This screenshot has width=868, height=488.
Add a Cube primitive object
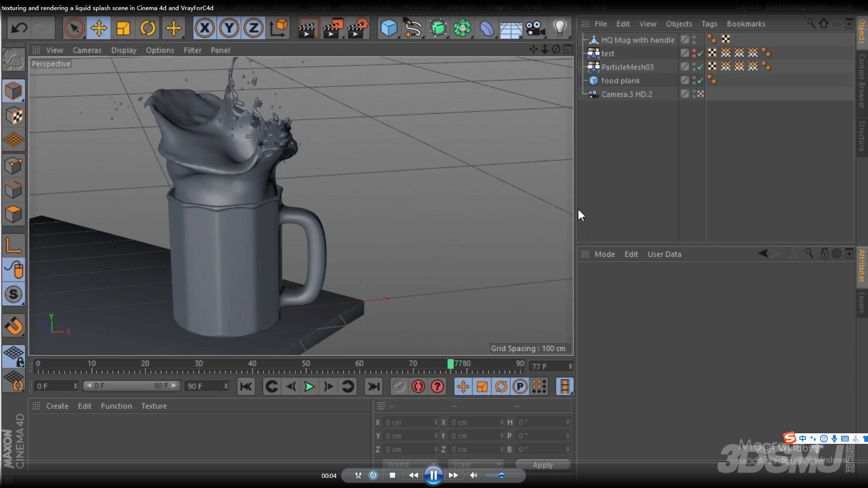pos(388,28)
